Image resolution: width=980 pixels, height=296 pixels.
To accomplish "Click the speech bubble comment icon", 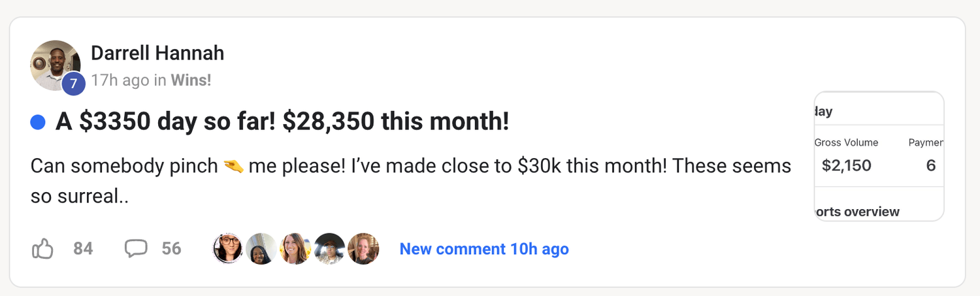I will [x=136, y=248].
